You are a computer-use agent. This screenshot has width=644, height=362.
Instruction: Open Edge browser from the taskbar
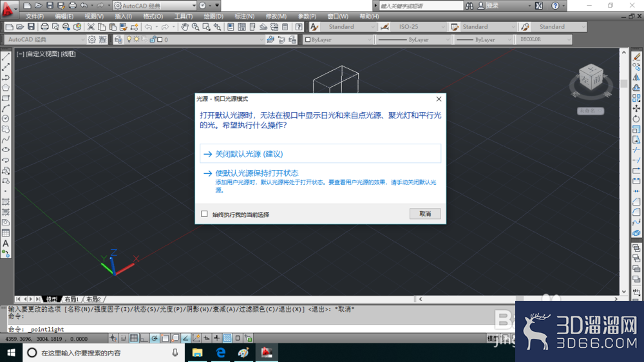(220, 352)
